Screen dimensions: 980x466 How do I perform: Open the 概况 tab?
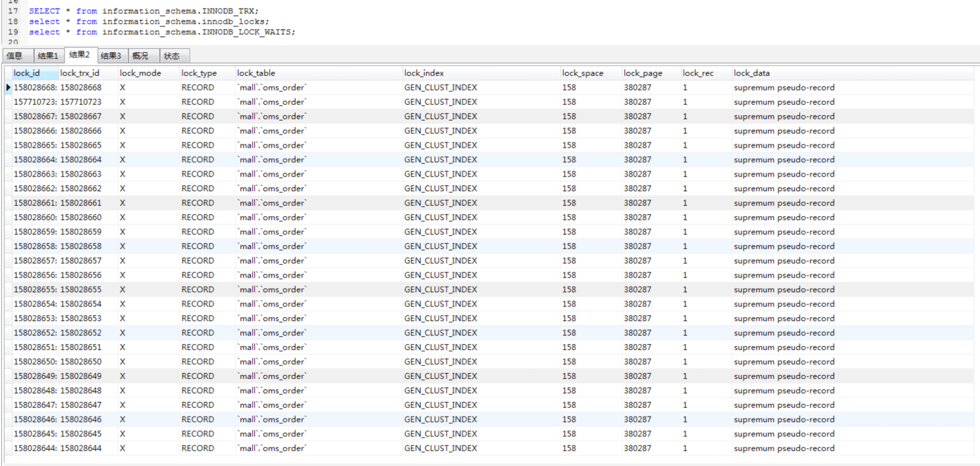click(140, 56)
